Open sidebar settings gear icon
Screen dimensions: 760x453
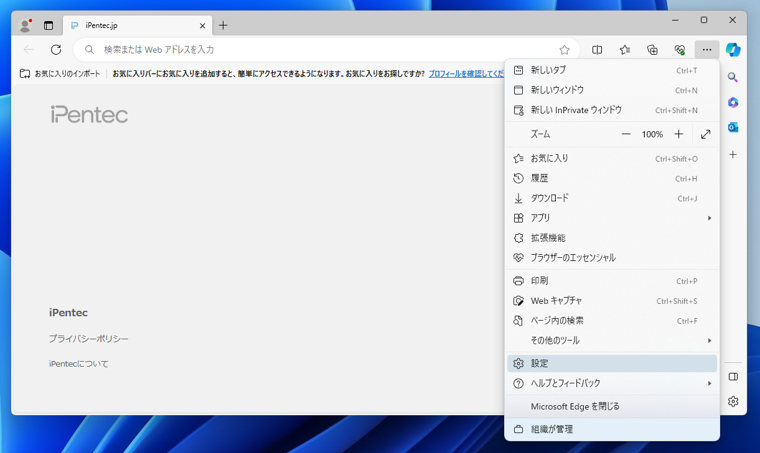pos(733,401)
